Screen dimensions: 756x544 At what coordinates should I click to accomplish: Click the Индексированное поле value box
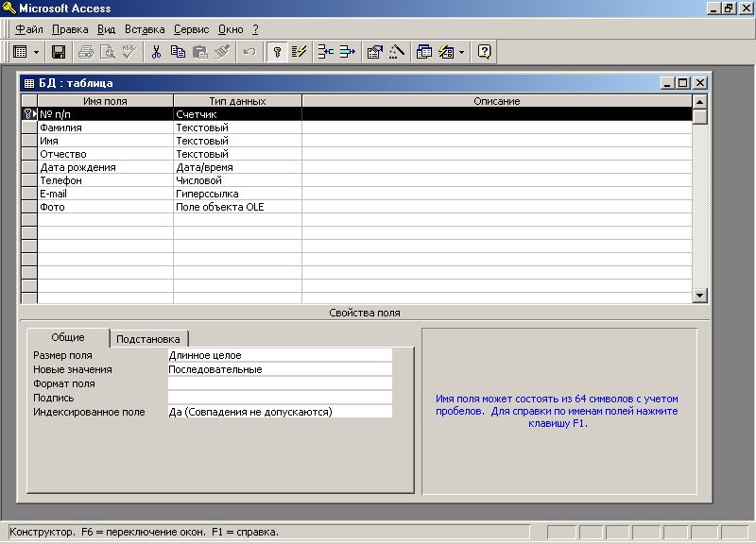[280, 412]
